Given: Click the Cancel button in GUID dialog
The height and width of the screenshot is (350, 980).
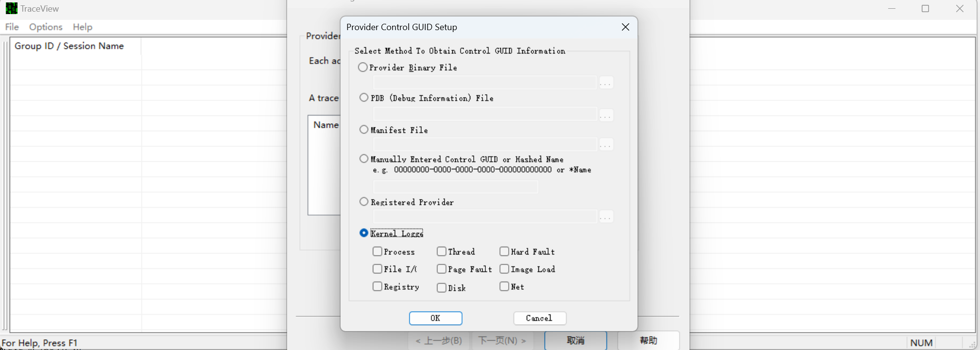Looking at the screenshot, I should [539, 318].
